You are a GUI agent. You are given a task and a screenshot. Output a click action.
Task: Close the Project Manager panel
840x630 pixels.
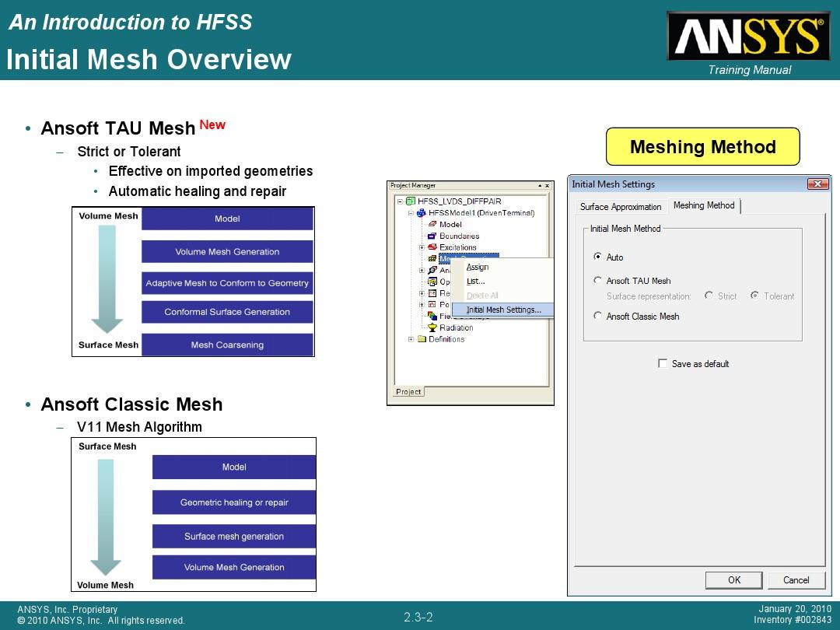coord(547,185)
